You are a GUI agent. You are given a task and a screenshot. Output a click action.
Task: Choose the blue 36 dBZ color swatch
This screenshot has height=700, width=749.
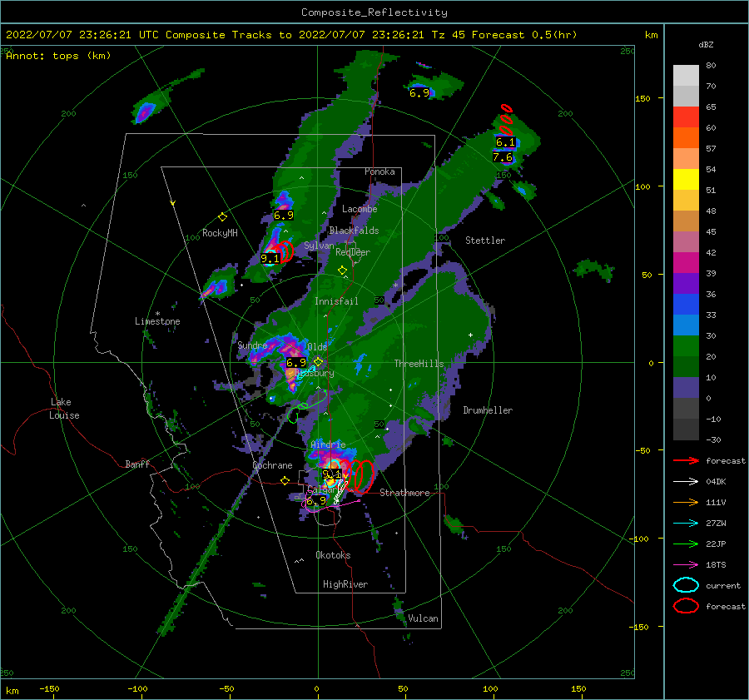(686, 304)
